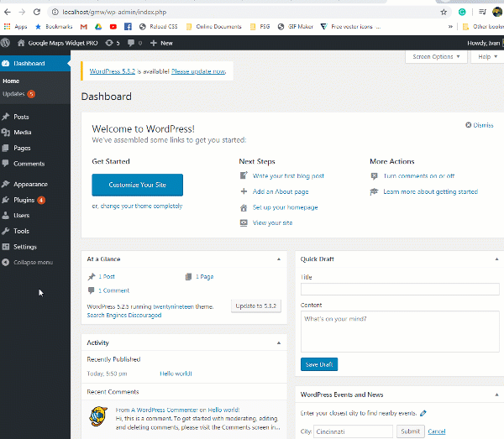Click the Collapse menu icon in sidebar
504x439 pixels.
point(7,263)
